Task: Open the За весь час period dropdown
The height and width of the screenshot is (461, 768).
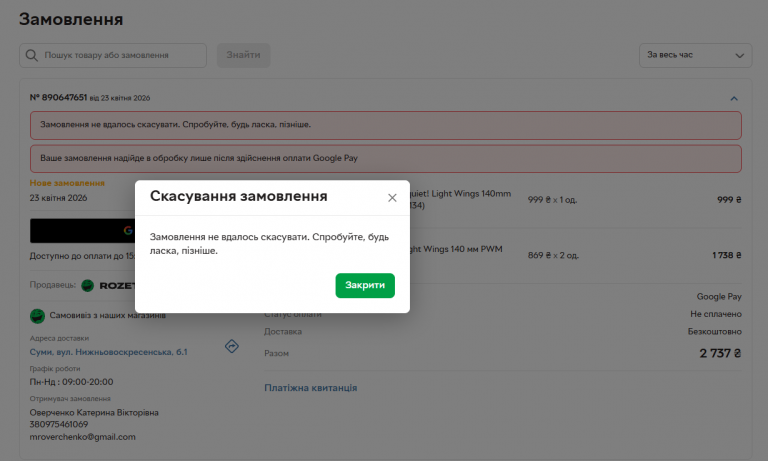Action: [x=696, y=55]
